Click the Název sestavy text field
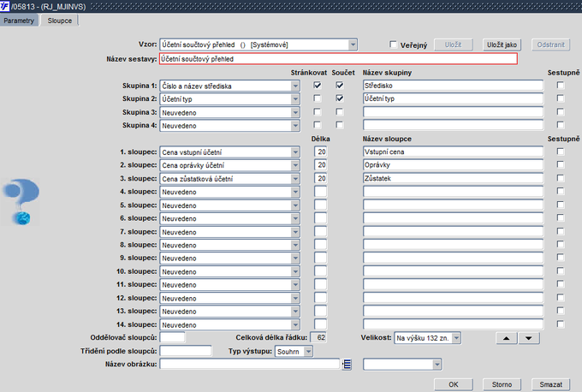 click(x=338, y=59)
